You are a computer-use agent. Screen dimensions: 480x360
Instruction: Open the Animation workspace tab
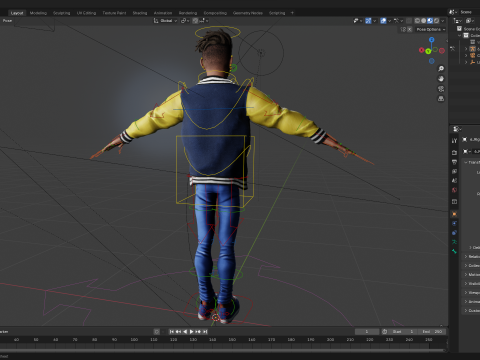[x=163, y=13]
